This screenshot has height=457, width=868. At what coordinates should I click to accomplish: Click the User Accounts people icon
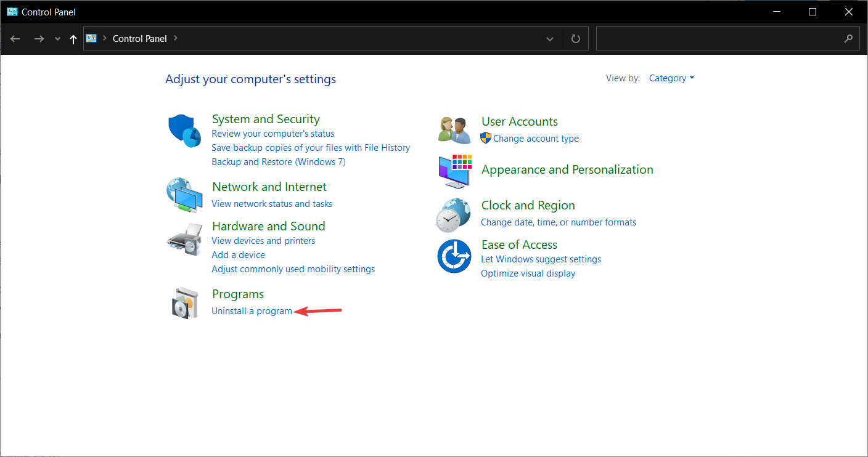coord(454,130)
